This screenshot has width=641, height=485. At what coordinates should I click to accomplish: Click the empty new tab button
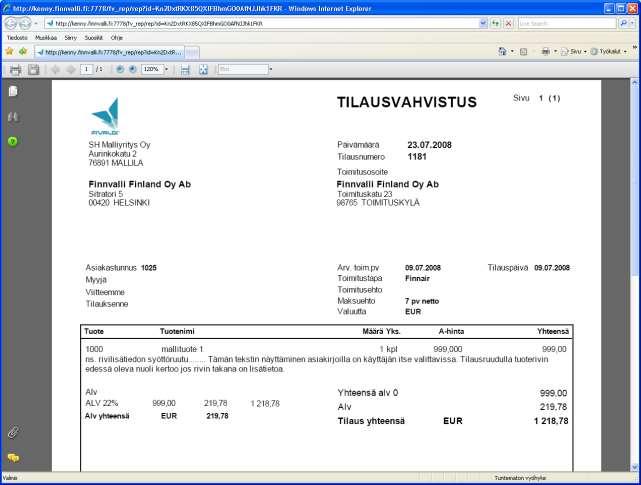click(192, 52)
